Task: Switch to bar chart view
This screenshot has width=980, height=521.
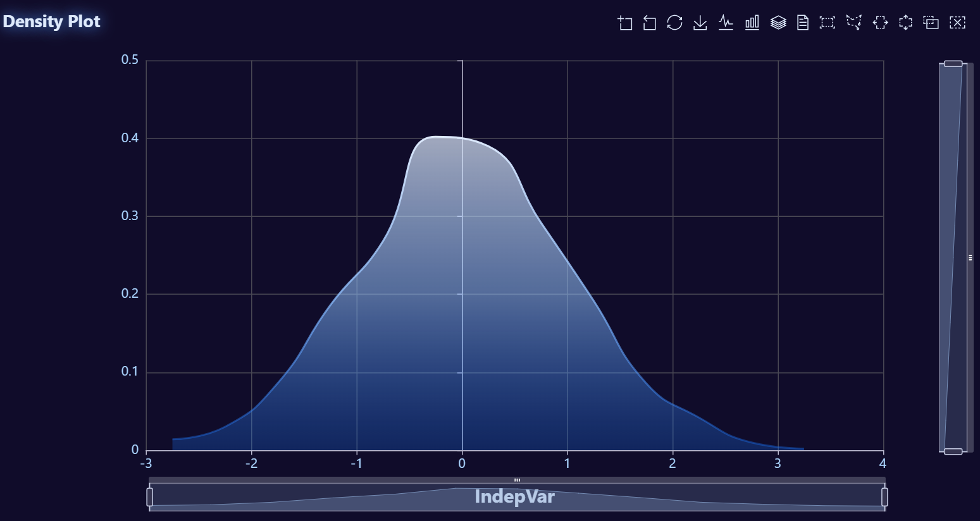Action: click(752, 23)
